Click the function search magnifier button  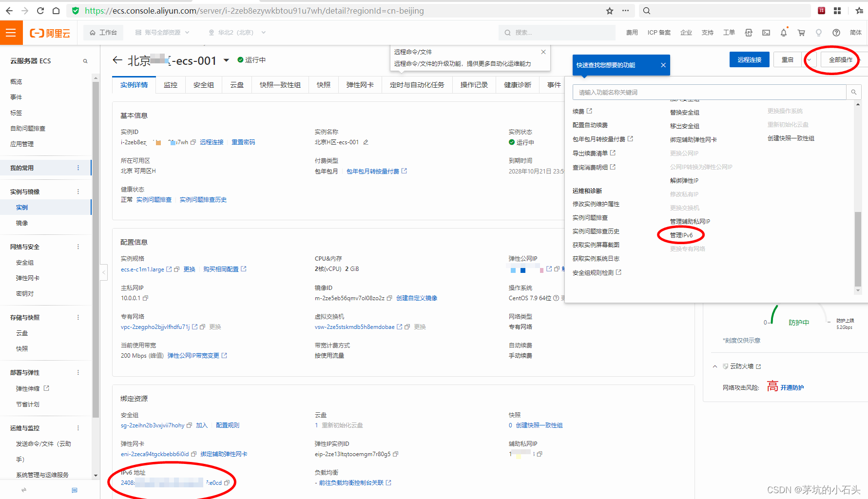[x=854, y=92]
